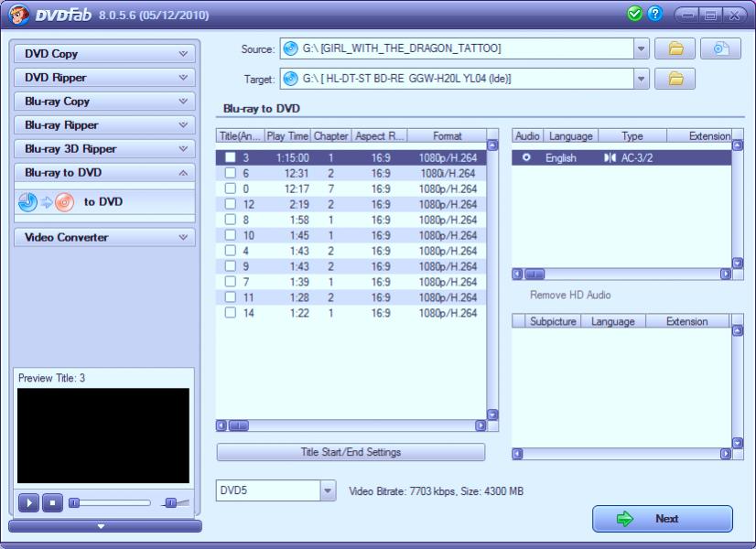The height and width of the screenshot is (549, 756).
Task: Expand the Blu-ray Copy section
Action: 104,102
